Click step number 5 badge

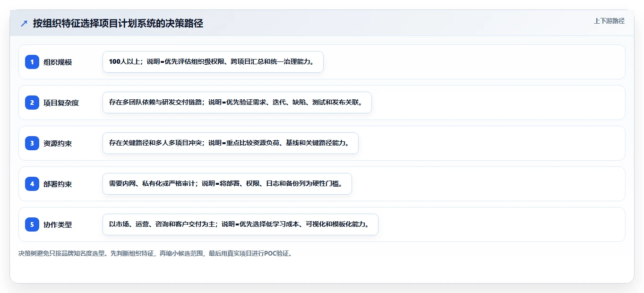32,224
